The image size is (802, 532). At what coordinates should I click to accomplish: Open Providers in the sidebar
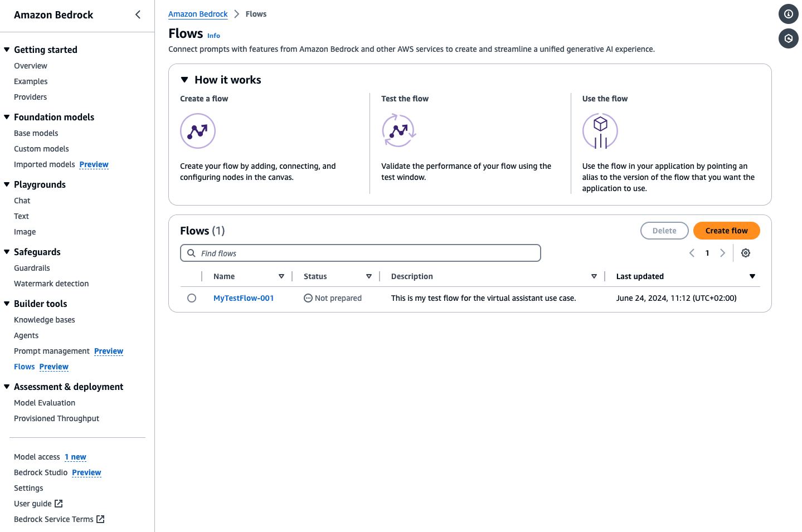(31, 97)
